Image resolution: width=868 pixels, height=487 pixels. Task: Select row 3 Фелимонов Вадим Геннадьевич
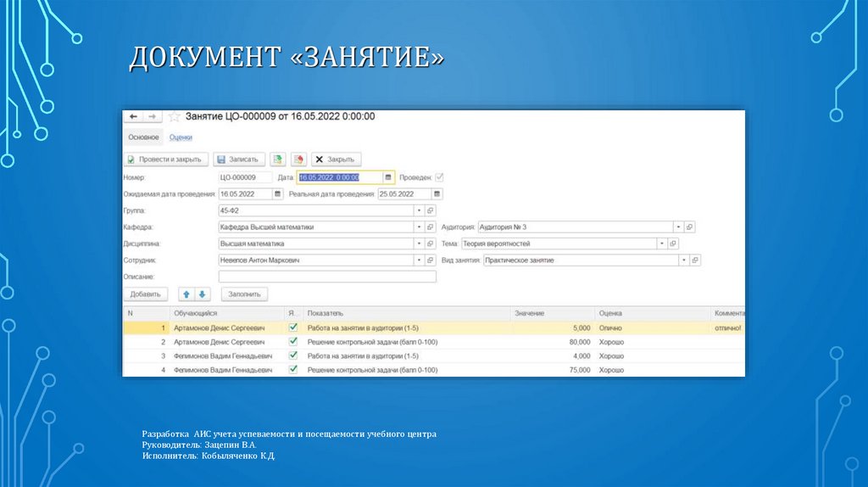[x=223, y=356]
